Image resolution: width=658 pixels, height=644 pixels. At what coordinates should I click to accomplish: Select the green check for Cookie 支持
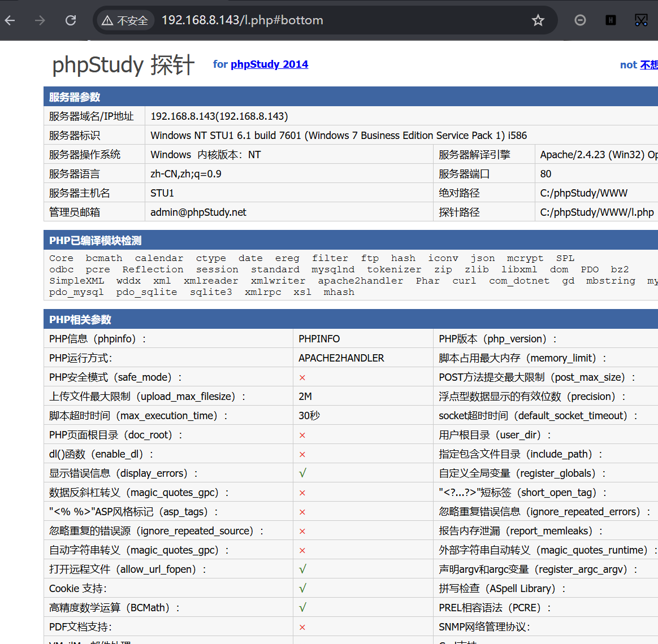click(302, 588)
